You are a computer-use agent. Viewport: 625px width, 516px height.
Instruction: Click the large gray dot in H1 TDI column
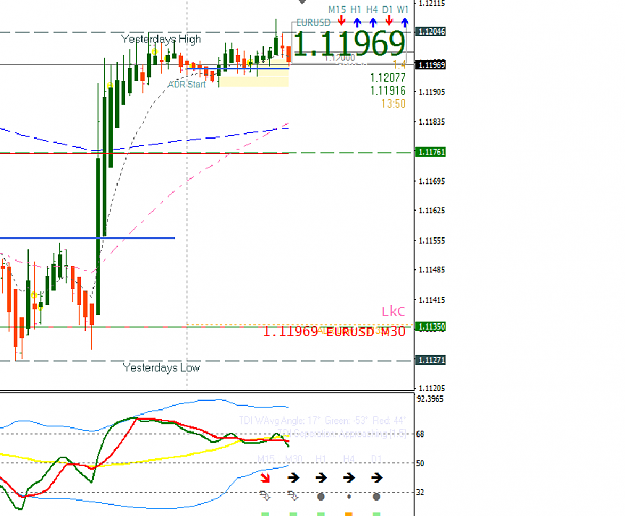coord(321,496)
